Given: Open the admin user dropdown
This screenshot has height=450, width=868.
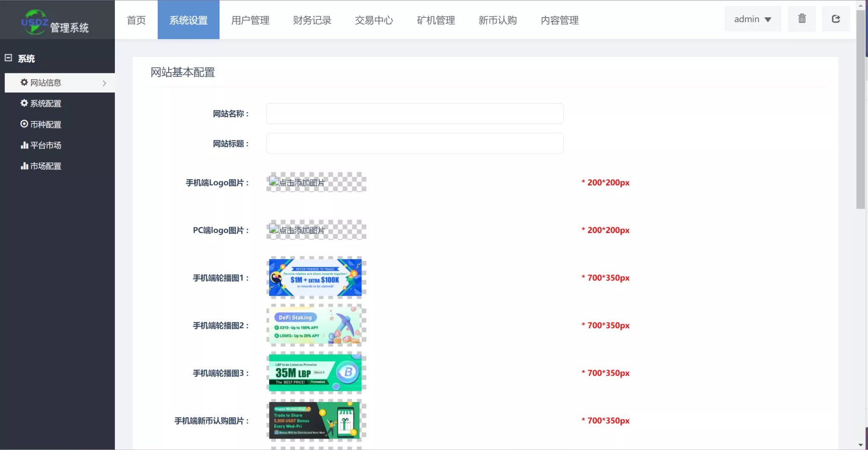Looking at the screenshot, I should coord(752,20).
